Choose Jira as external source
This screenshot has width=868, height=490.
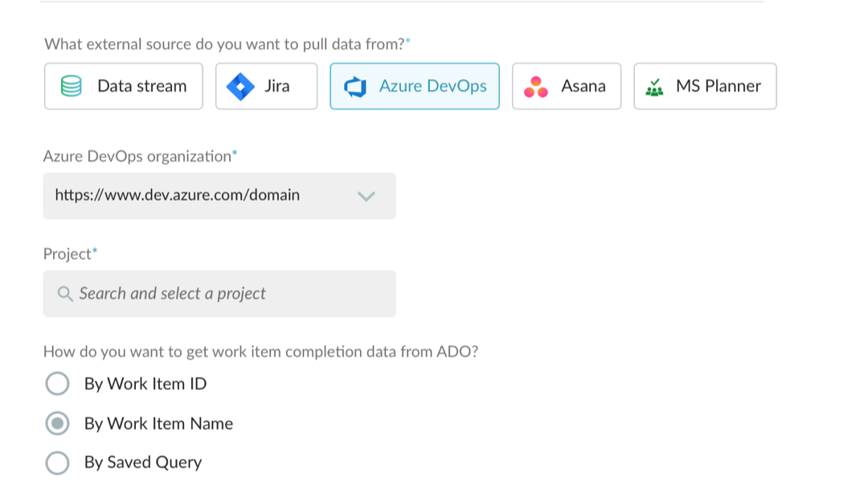click(x=266, y=86)
